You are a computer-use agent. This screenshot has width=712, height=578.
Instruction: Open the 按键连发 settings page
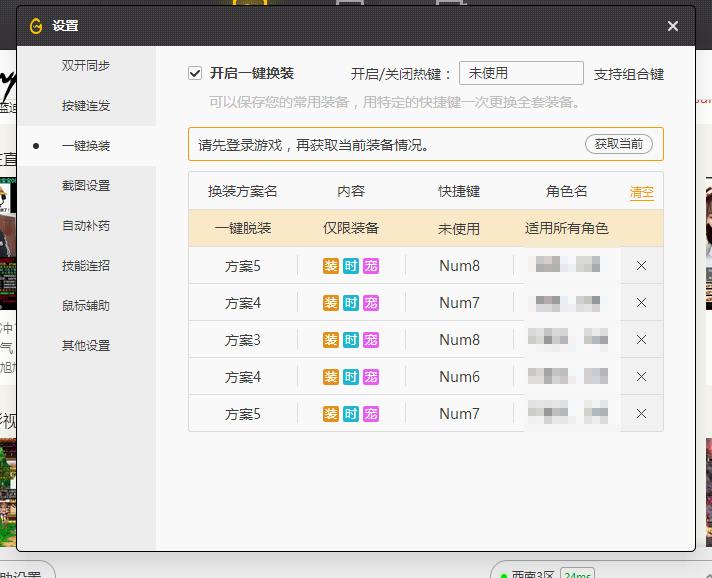click(86, 105)
